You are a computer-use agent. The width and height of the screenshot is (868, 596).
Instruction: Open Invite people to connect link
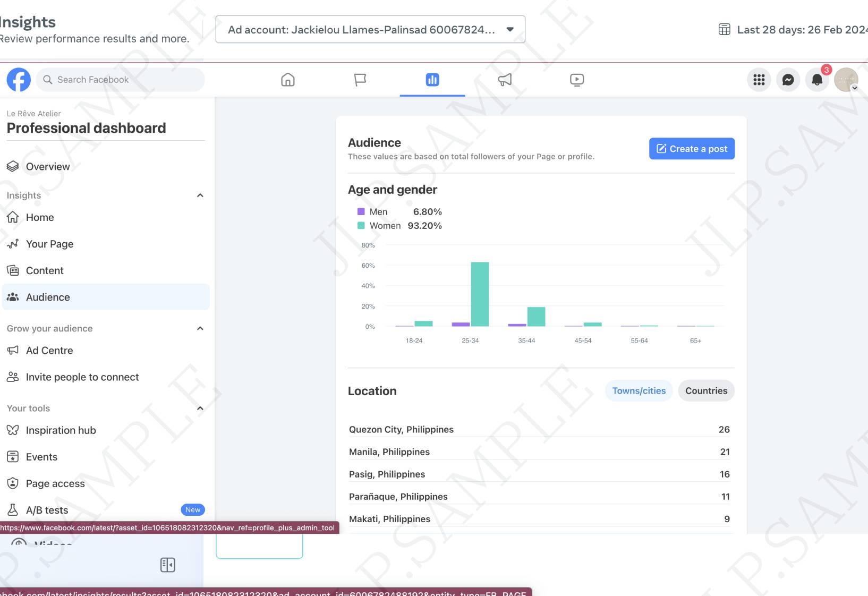[106, 377]
